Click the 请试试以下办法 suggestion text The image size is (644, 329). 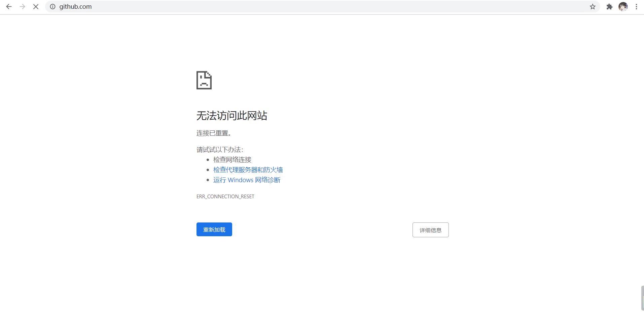coord(220,150)
